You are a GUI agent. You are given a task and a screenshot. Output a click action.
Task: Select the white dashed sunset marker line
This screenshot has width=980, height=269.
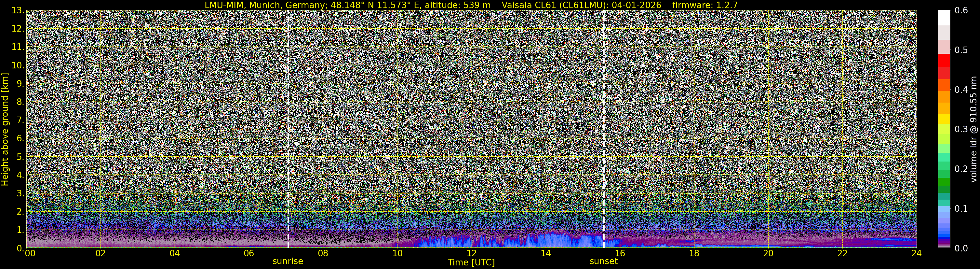coord(604,129)
